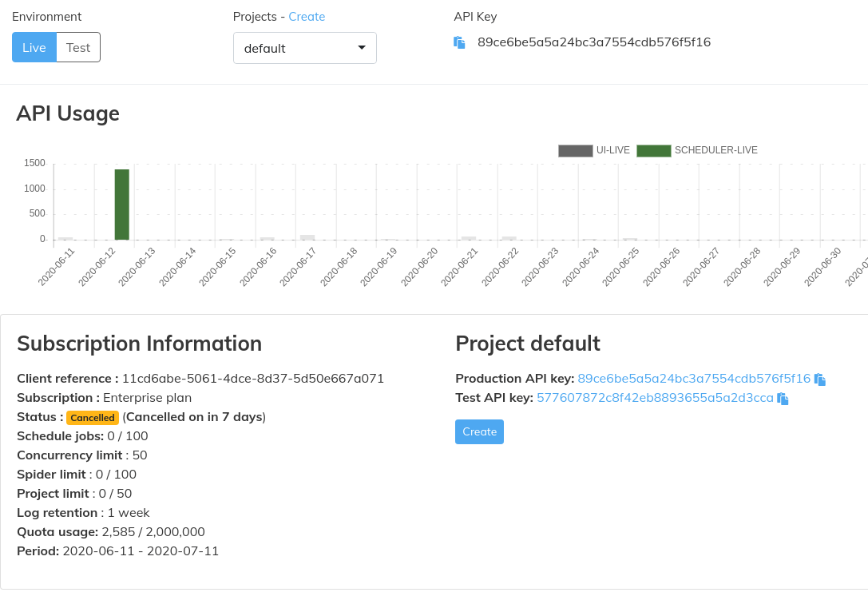Expand the project selection combo box
Image resolution: width=868 pixels, height=612 pixels.
pyautogui.click(x=304, y=47)
